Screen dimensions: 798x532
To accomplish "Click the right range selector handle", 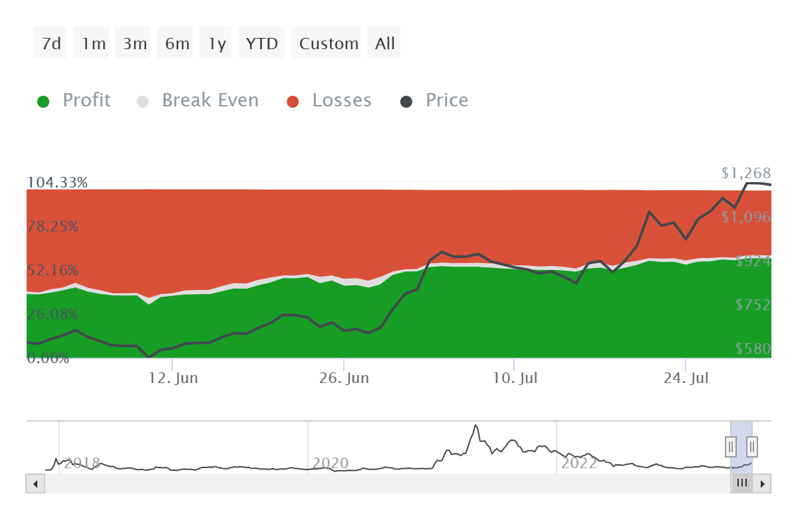I will [751, 447].
